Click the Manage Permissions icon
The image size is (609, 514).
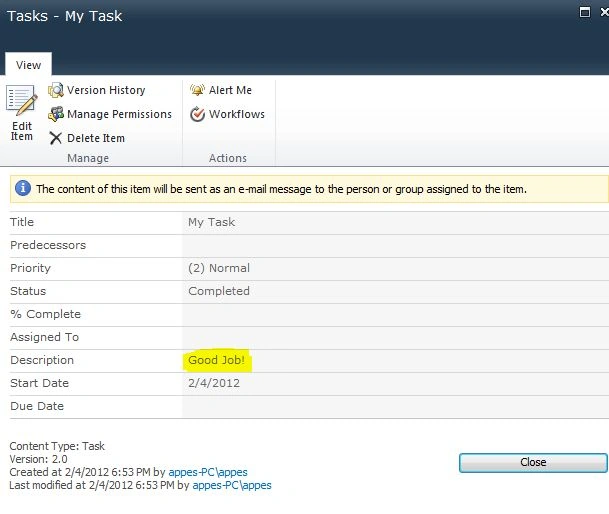[x=56, y=114]
